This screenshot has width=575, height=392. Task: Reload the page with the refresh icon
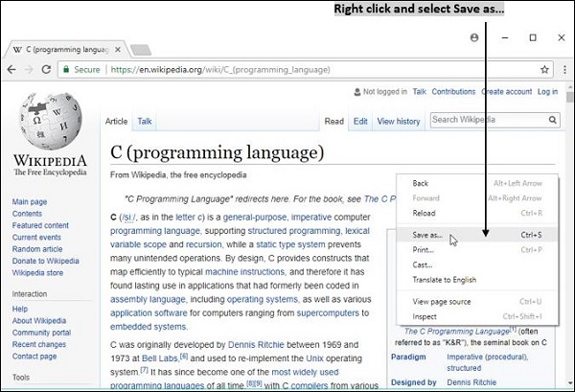pyautogui.click(x=46, y=69)
